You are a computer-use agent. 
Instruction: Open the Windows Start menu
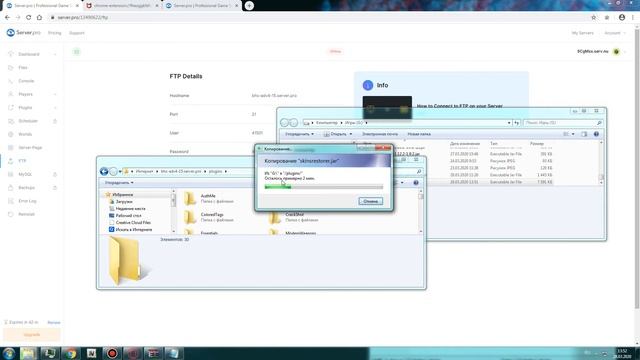click(x=9, y=353)
